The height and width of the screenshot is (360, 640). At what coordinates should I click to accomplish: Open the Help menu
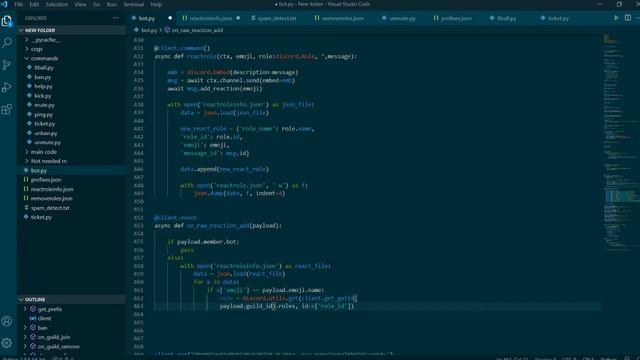pos(156,4)
